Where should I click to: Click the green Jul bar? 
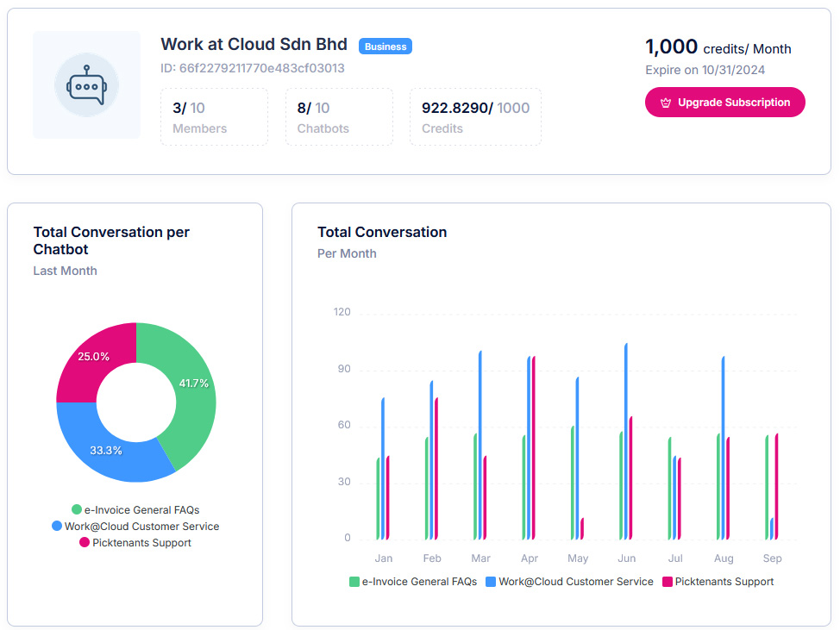pos(669,488)
